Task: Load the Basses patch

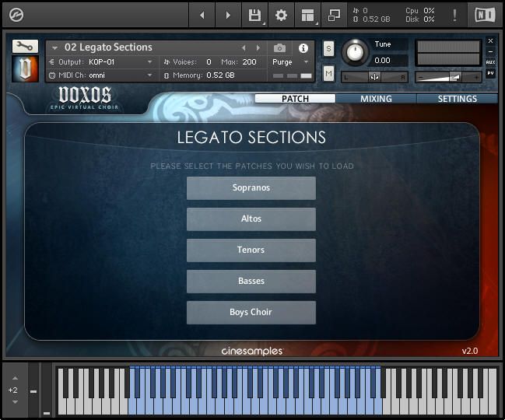Action: (x=251, y=282)
